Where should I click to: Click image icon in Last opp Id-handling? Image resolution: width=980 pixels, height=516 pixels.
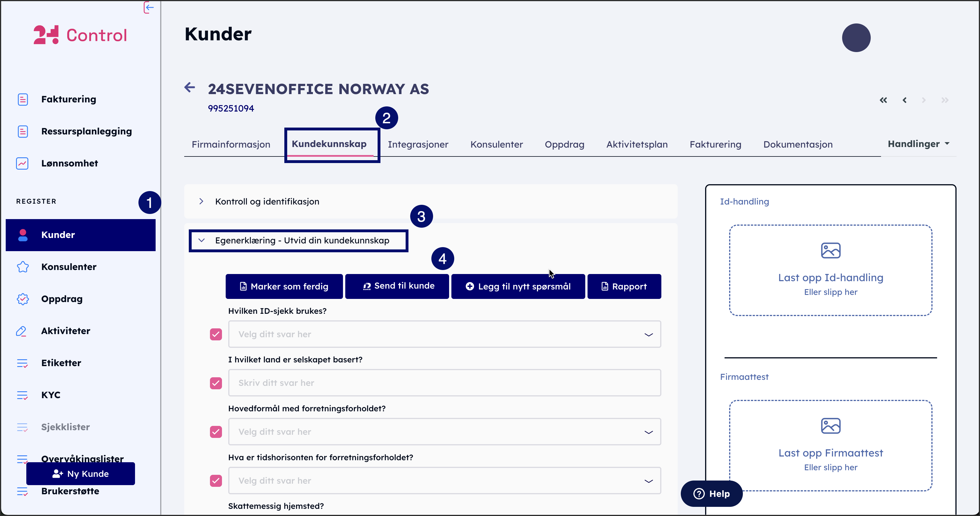(830, 250)
